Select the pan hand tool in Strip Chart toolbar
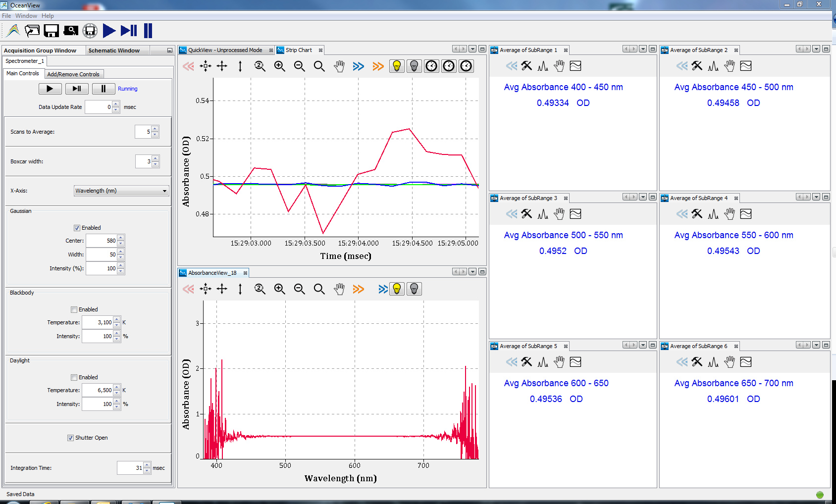This screenshot has width=836, height=504. [339, 66]
